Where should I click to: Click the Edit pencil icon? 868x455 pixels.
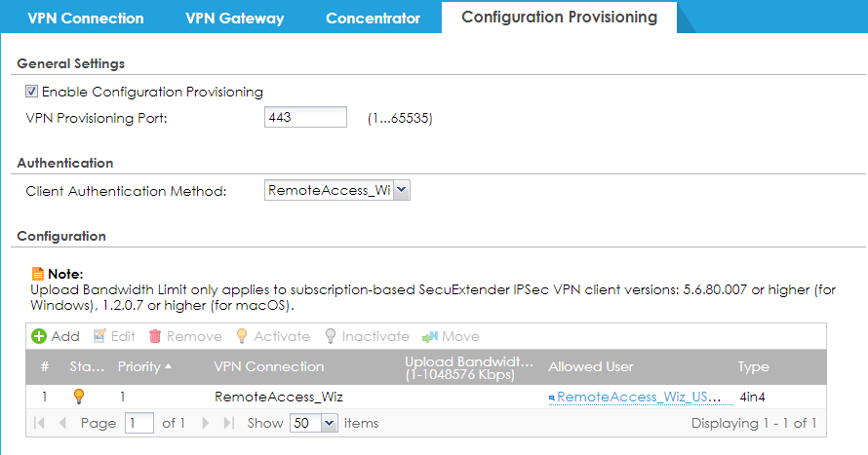point(99,336)
